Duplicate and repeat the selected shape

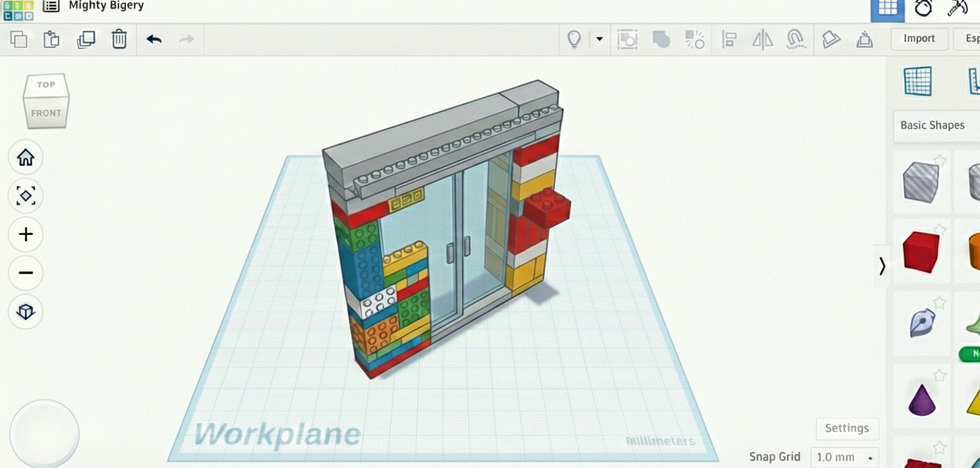click(85, 39)
